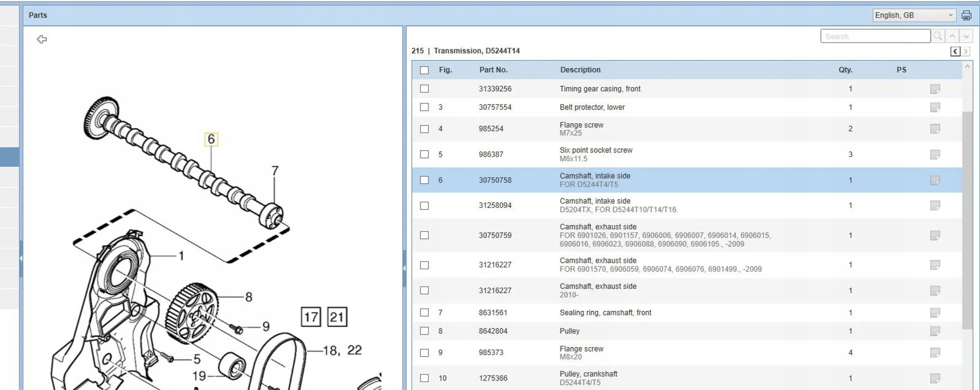Open note icon for part 30750758
The width and height of the screenshot is (980, 390).
coord(935,180)
